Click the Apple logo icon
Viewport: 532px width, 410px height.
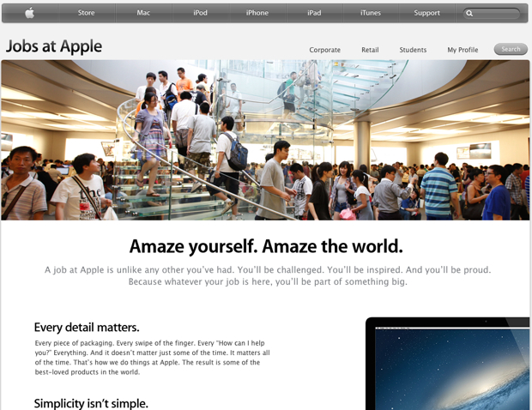point(30,13)
